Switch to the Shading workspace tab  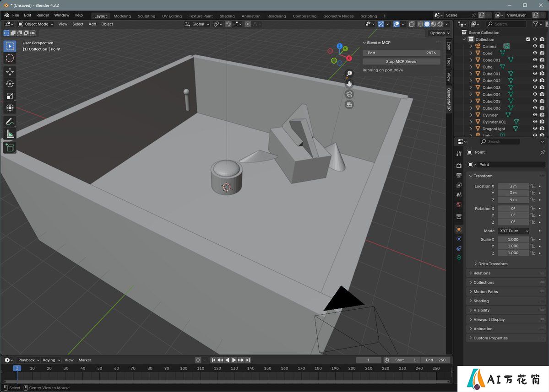pyautogui.click(x=227, y=16)
